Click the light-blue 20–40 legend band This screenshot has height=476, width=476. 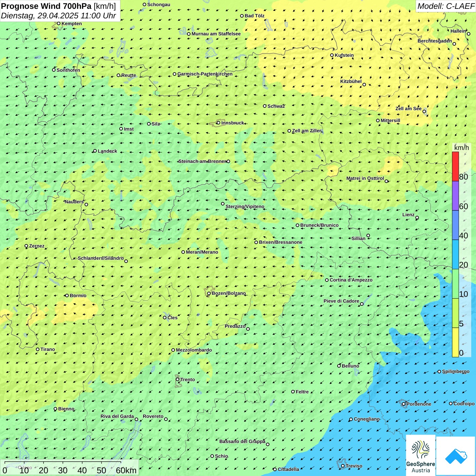click(x=455, y=255)
